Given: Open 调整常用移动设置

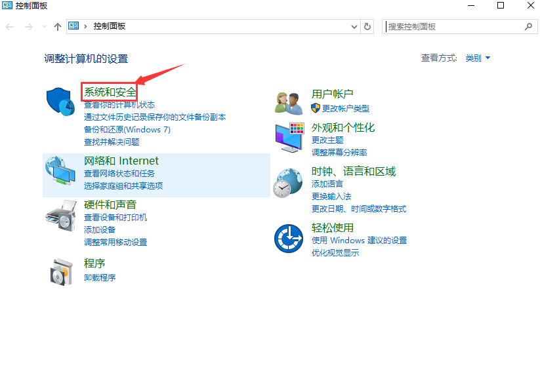Looking at the screenshot, I should click(115, 243).
